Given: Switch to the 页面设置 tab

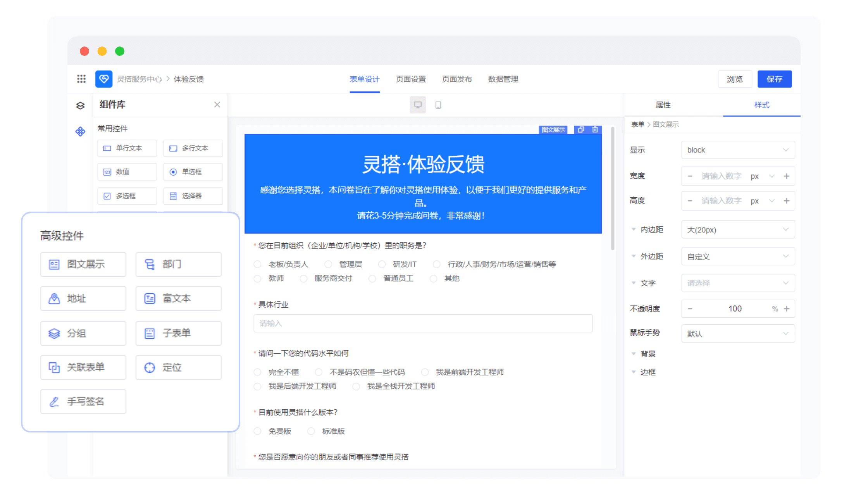Looking at the screenshot, I should click(x=411, y=79).
